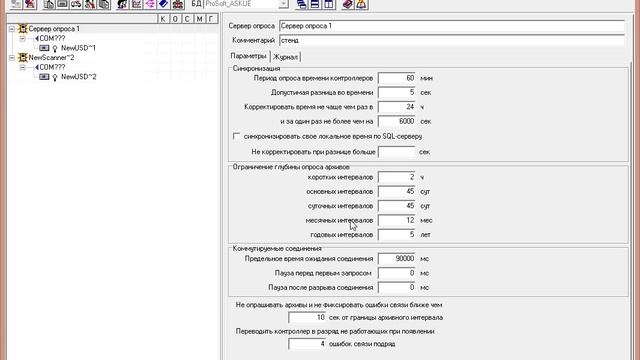Click the light bulb icon beside NewUSD~2

(x=55, y=77)
